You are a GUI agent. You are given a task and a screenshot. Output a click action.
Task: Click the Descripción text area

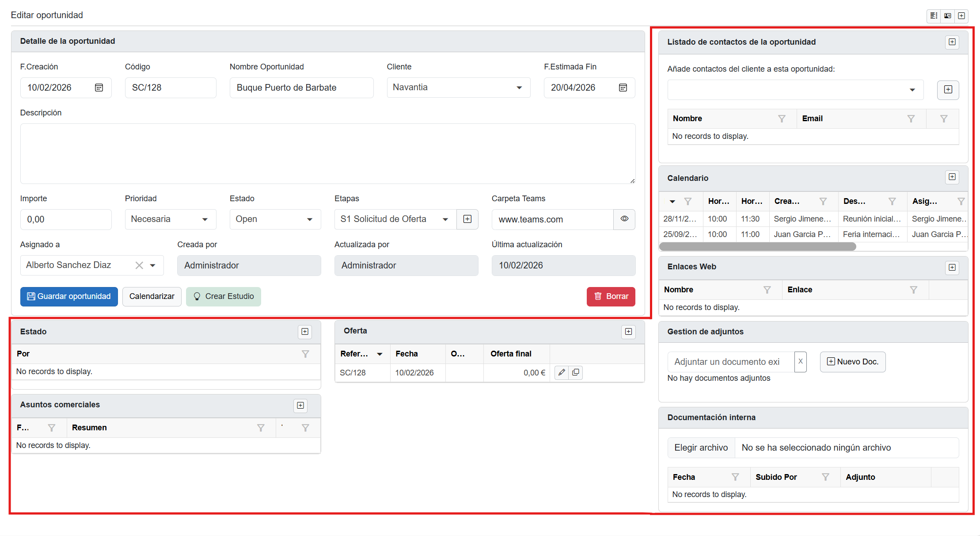(327, 153)
